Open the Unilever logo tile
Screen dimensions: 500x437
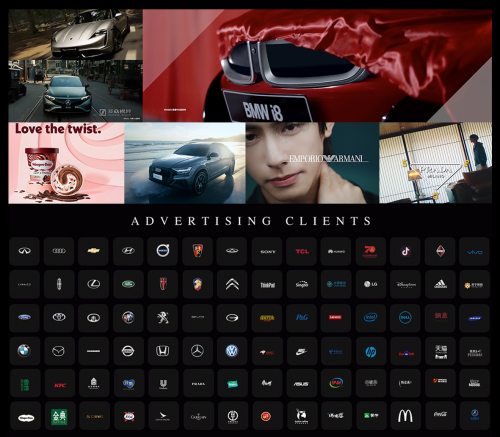(163, 383)
